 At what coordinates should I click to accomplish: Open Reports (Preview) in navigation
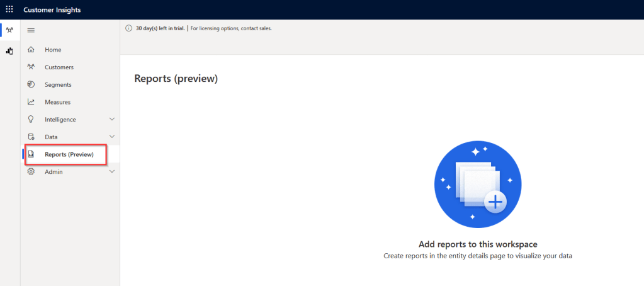[x=69, y=154]
